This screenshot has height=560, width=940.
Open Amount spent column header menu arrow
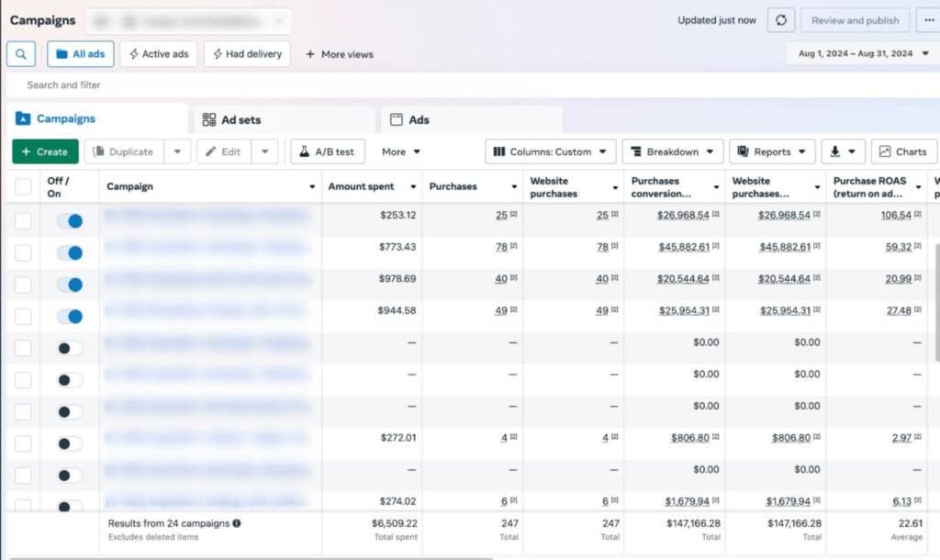[413, 187]
